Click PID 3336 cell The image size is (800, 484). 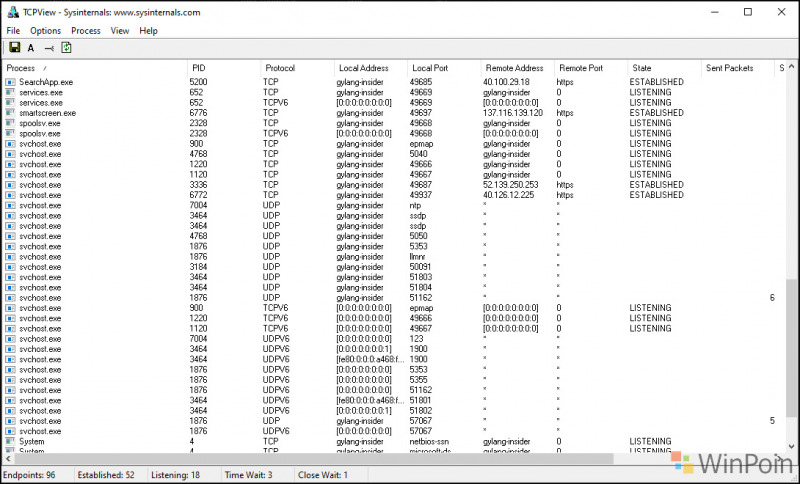(x=198, y=185)
